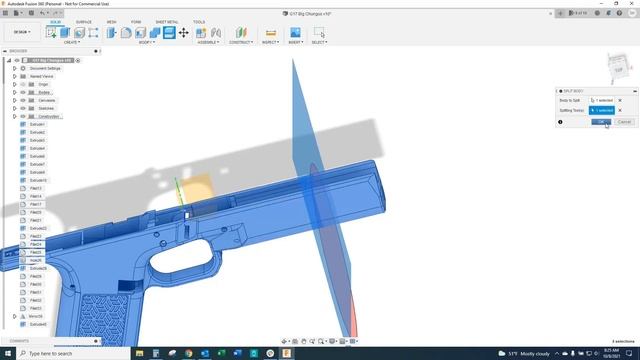Click the highlighted Split Body tool
640x360 pixels.
point(169,32)
